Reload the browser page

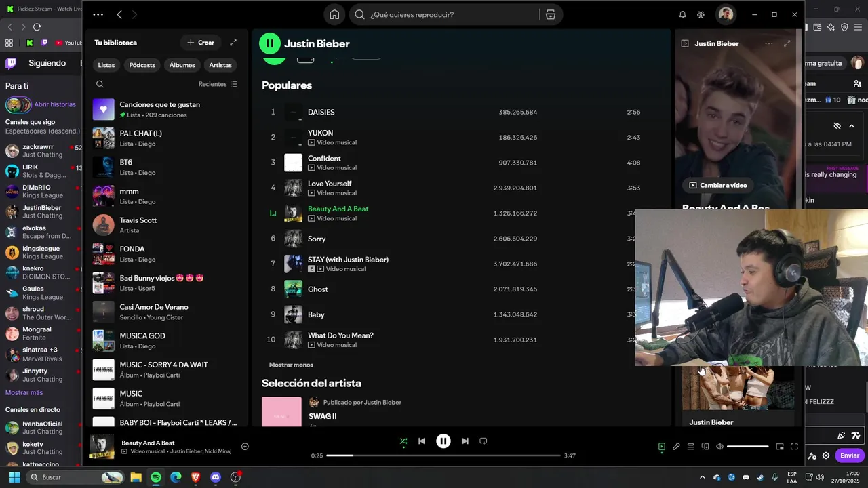[37, 27]
